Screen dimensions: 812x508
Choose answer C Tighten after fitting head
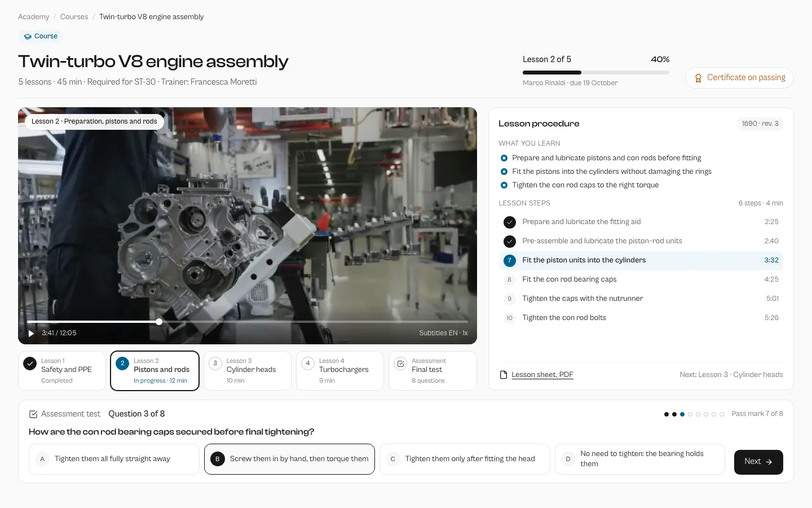coord(465,459)
